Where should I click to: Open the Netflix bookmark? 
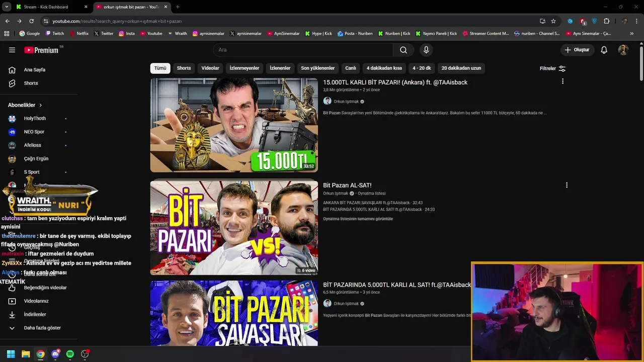click(x=78, y=34)
